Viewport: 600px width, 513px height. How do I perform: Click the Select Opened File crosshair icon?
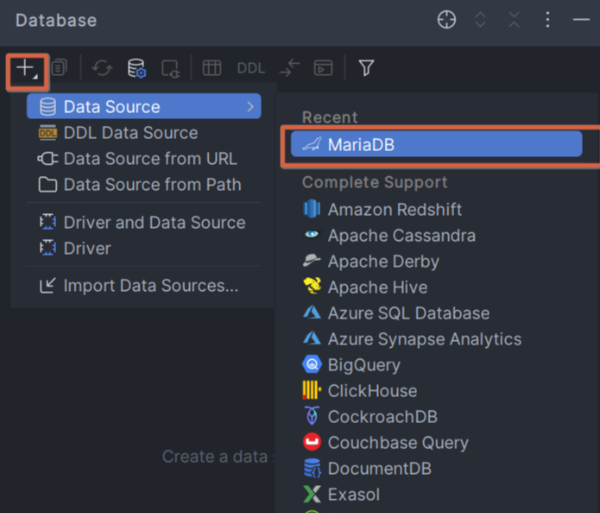tap(447, 20)
